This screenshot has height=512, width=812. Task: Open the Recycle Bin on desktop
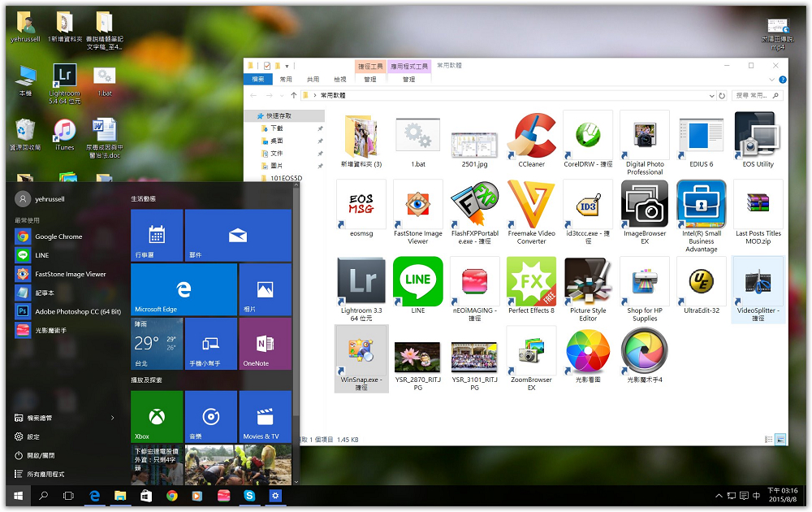tap(25, 135)
